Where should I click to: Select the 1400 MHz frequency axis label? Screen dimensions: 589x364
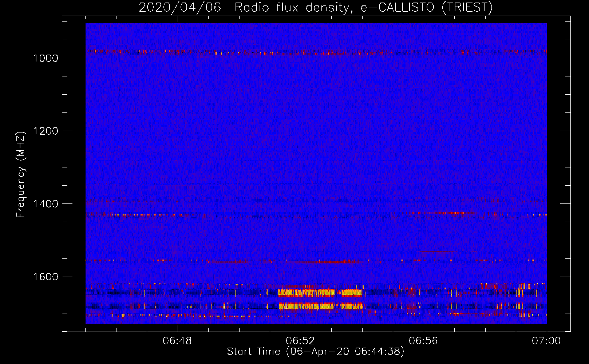(46, 204)
